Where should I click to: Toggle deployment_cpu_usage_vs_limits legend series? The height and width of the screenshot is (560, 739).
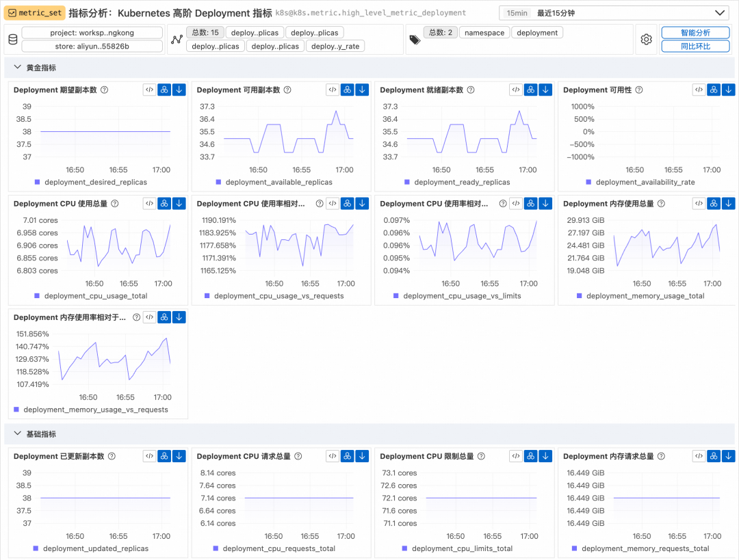coord(457,296)
